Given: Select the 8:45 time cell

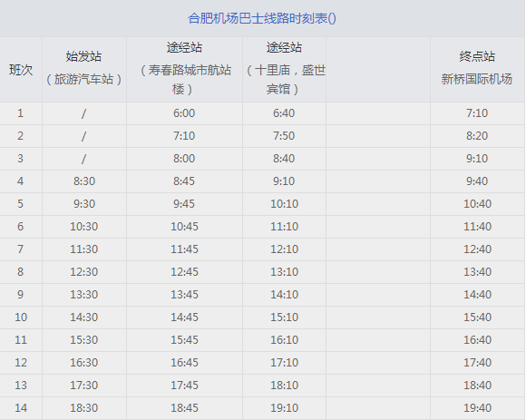Looking at the screenshot, I should [x=184, y=181].
